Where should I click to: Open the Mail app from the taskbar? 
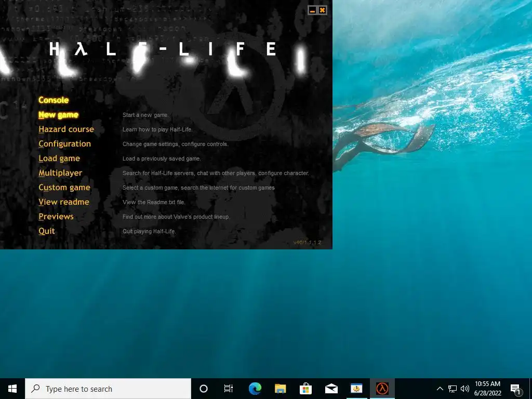[331, 389]
